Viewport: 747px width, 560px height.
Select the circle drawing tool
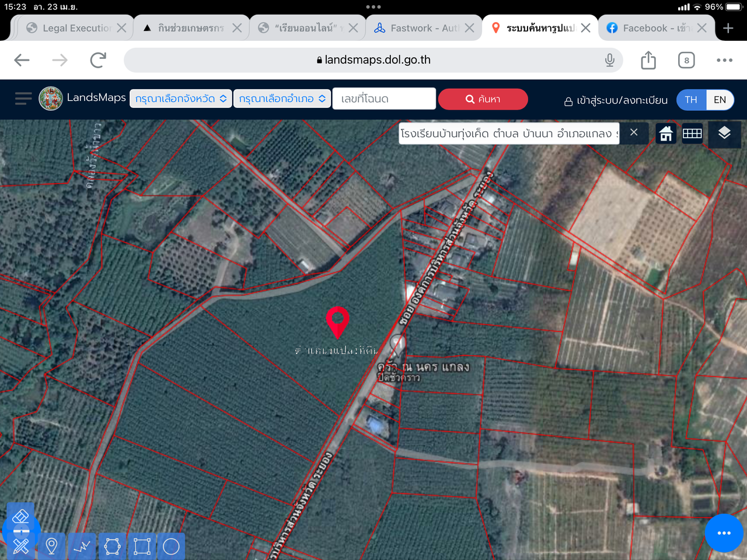171,547
